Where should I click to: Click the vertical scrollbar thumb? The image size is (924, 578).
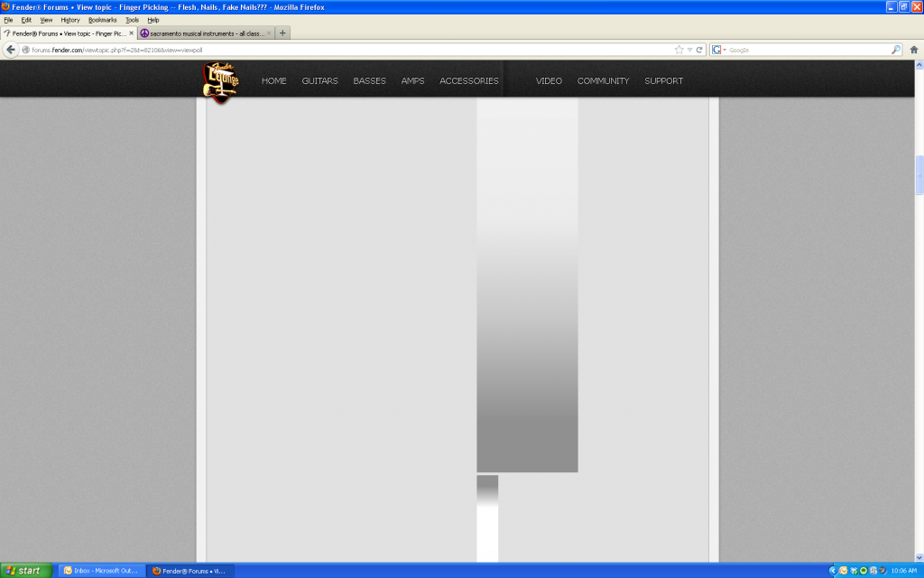point(919,174)
